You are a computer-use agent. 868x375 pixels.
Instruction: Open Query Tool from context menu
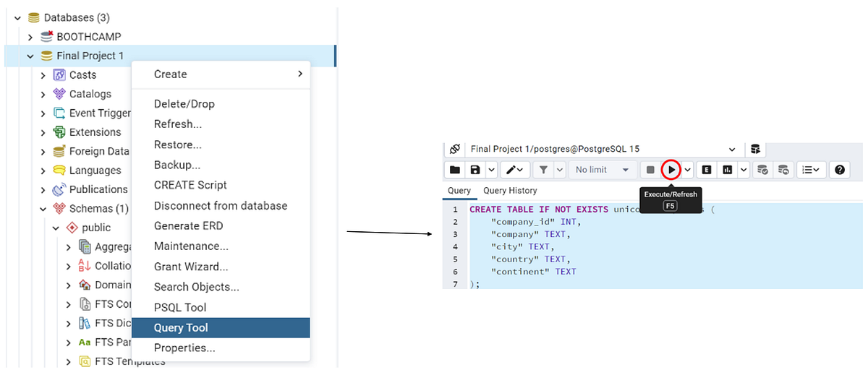(x=221, y=327)
